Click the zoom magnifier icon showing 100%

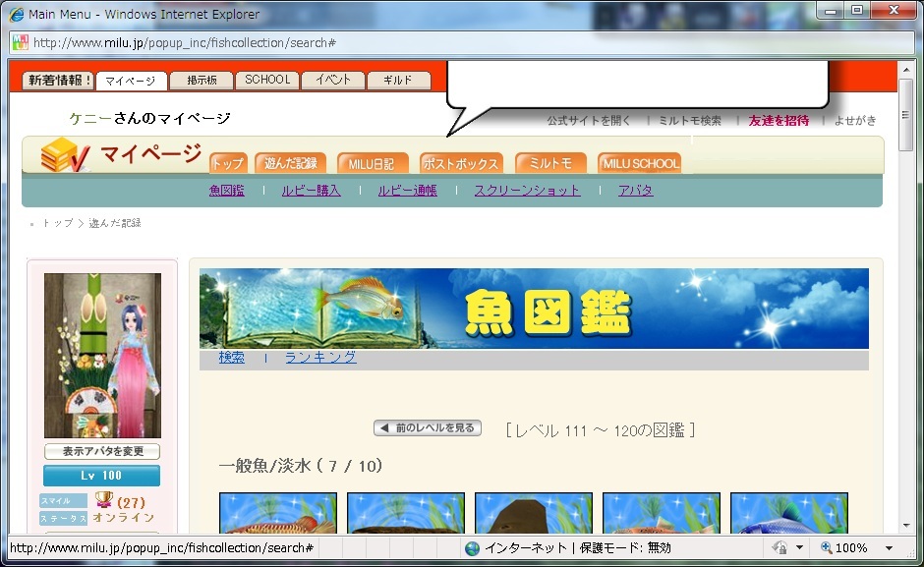tap(827, 548)
